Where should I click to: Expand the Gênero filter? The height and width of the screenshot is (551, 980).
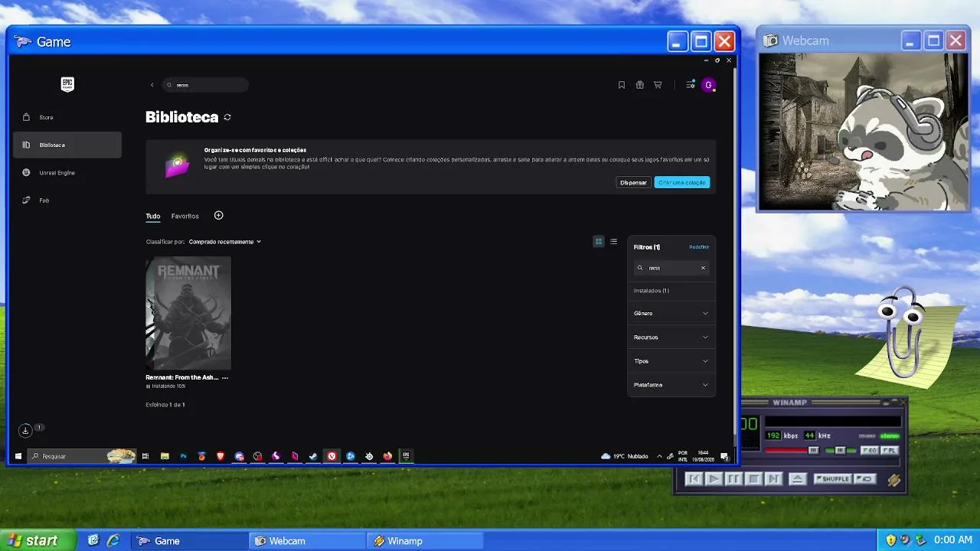tap(671, 313)
